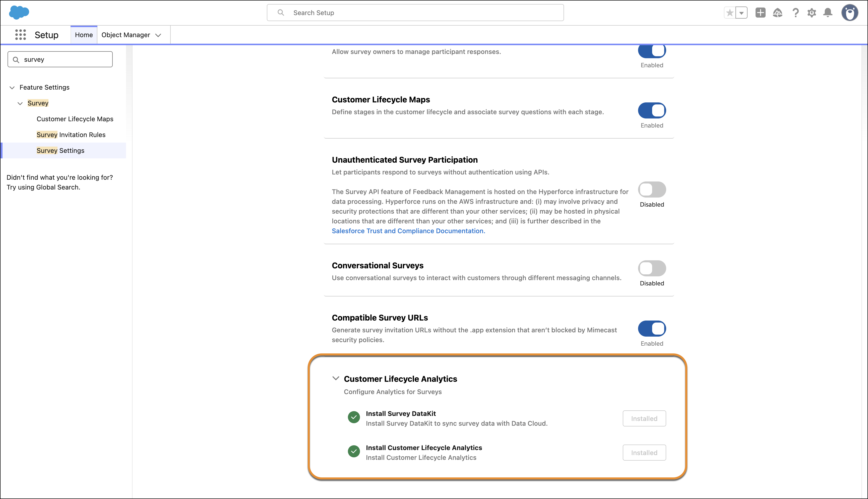
Task: Click the Disabled label under Conversational Surveys toggle
Action: [x=652, y=283]
